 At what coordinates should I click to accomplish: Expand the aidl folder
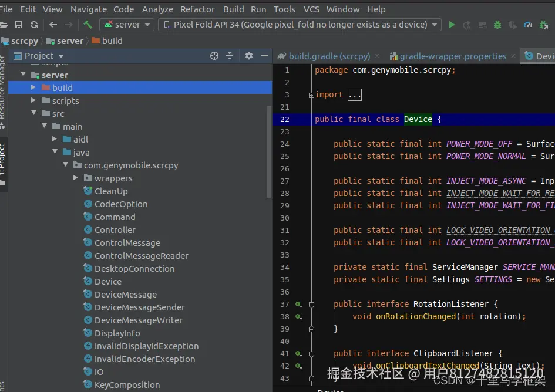(x=55, y=139)
